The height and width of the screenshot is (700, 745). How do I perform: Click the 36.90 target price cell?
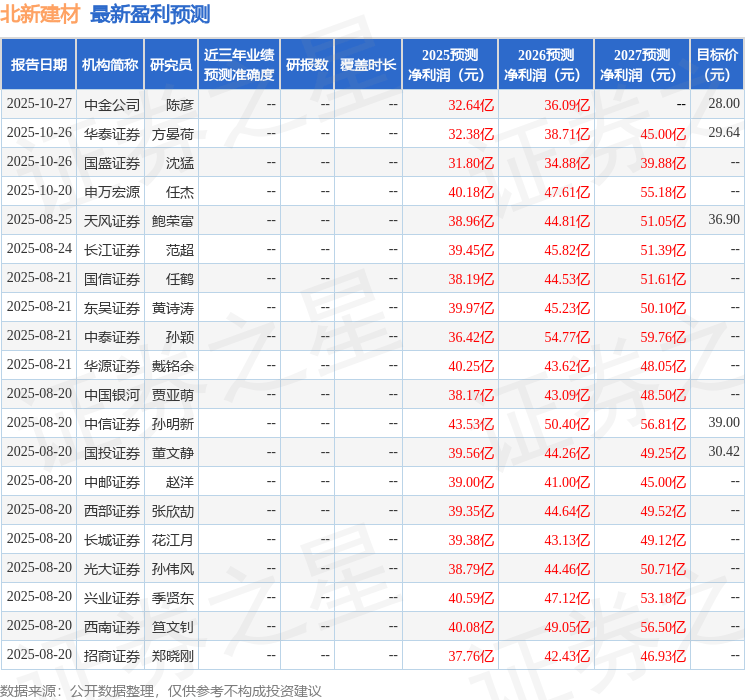[x=723, y=220]
